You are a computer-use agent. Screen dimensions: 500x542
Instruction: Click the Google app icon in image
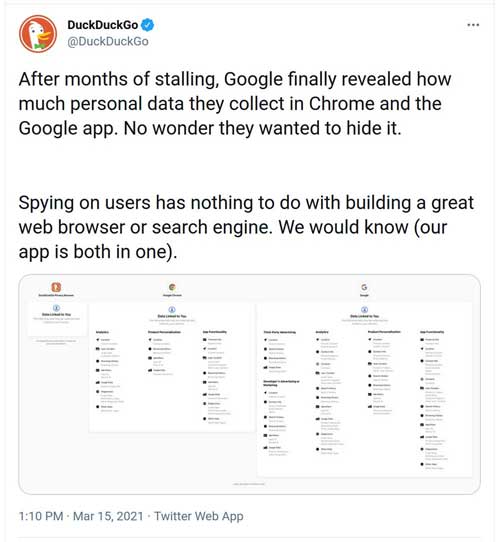pos(364,287)
